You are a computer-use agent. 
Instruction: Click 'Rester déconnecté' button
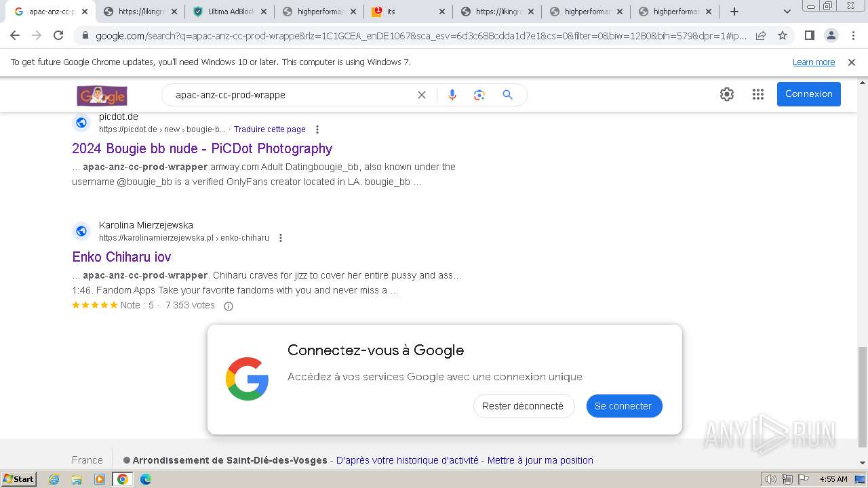[x=523, y=406]
